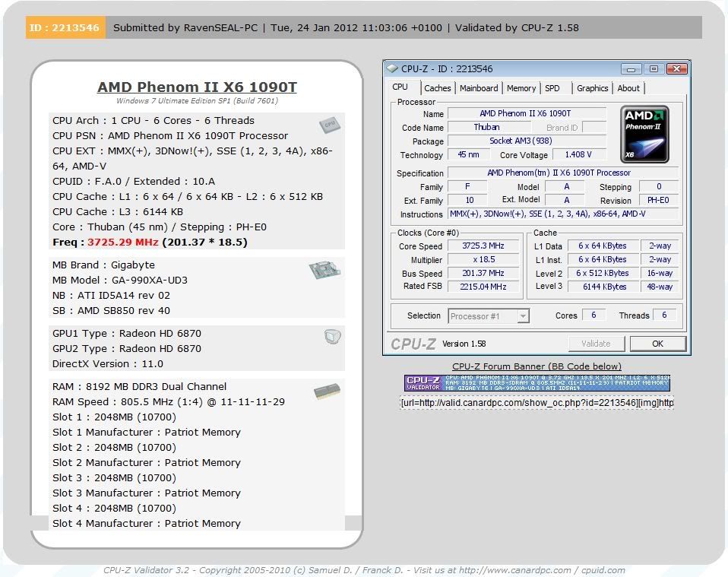Click the L1 Data value 6 x 64 KBytes
Screen dimensions: 728x577
pyautogui.click(x=602, y=246)
